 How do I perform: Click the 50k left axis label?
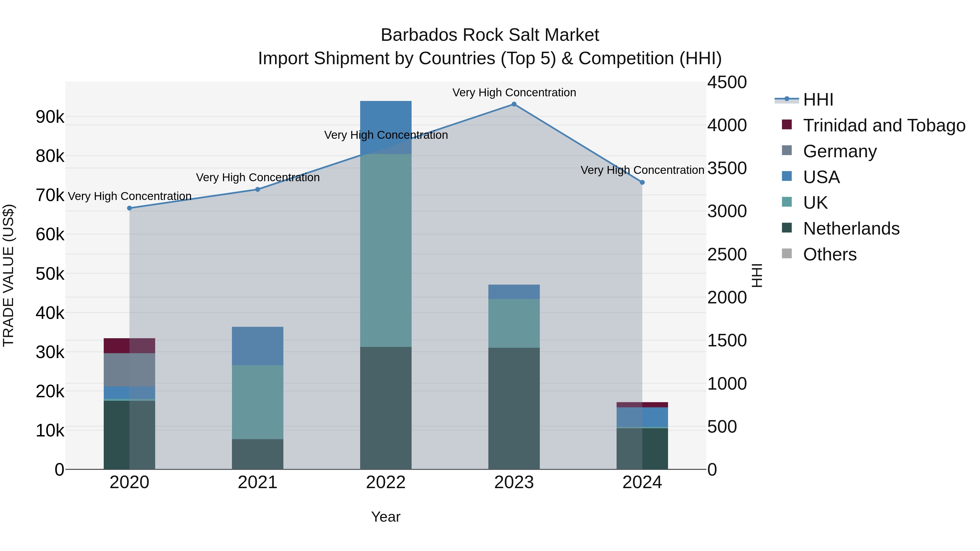pyautogui.click(x=50, y=274)
